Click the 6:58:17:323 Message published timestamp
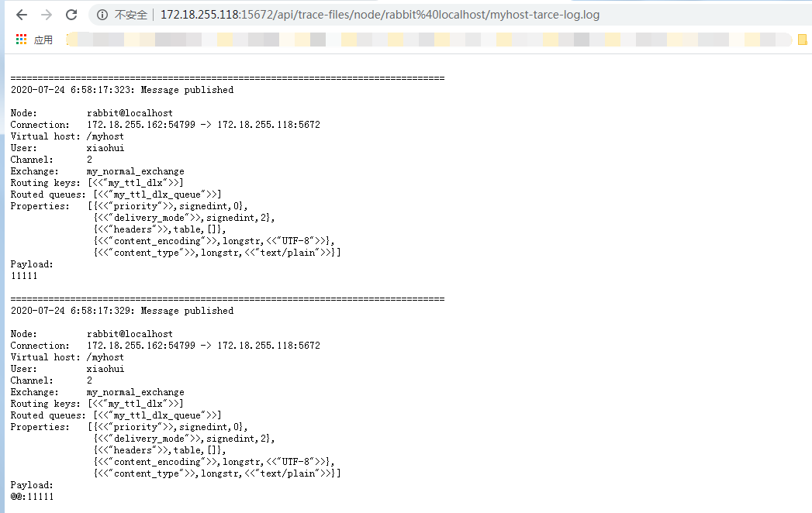The height and width of the screenshot is (513, 812). 122,90
